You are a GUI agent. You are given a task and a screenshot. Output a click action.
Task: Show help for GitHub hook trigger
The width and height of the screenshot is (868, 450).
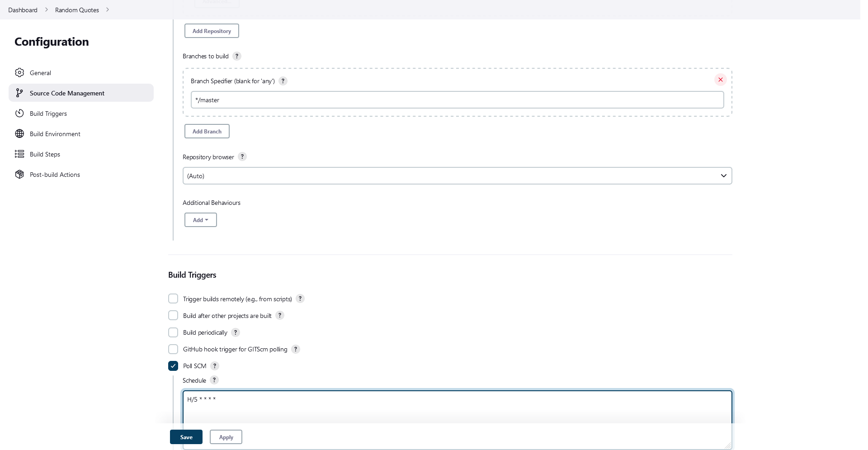(296, 349)
